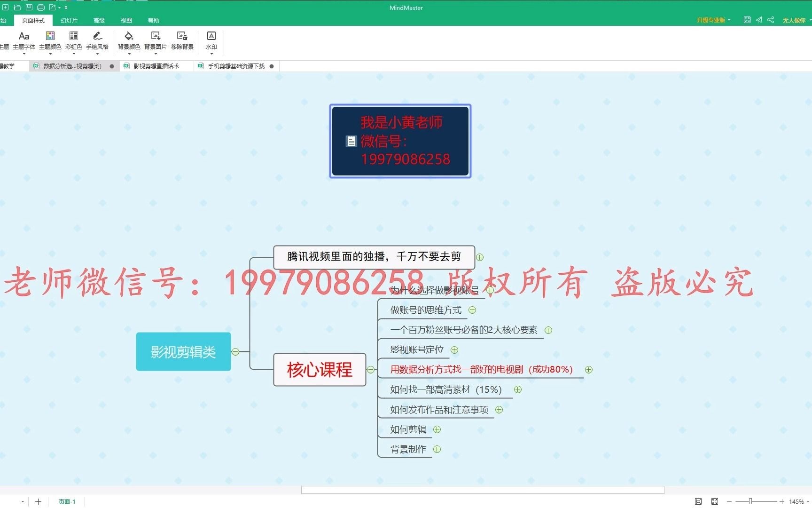Click the paper plane send icon
This screenshot has width=812, height=508.
tap(759, 20)
